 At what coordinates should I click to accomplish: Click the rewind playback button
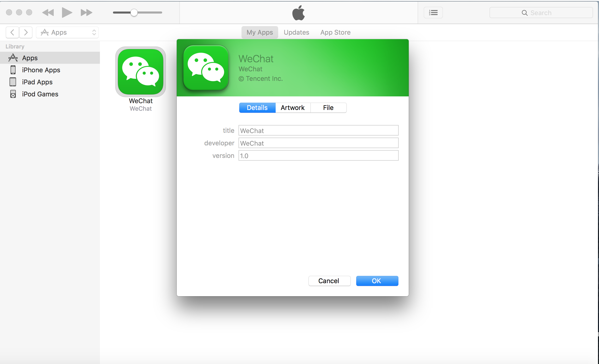tap(48, 13)
